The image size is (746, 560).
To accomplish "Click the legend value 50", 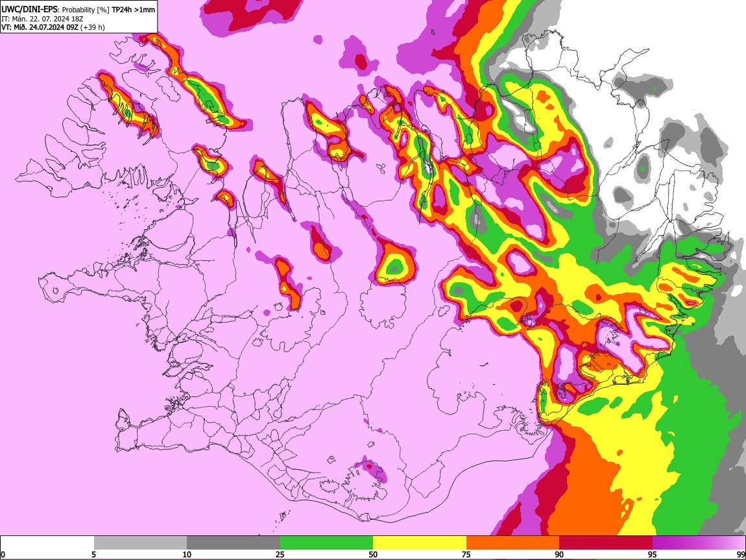I will tap(373, 554).
